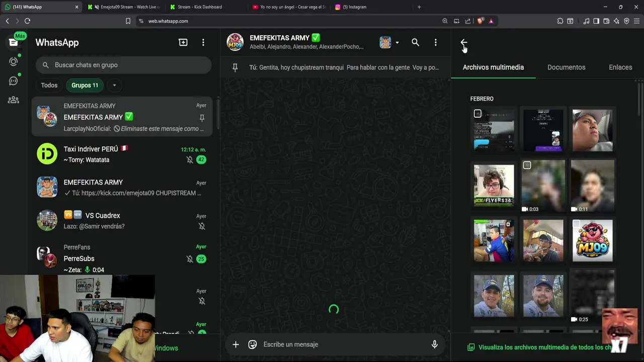Open Brave Shields lion icon
The width and height of the screenshot is (644, 362).
(x=480, y=21)
